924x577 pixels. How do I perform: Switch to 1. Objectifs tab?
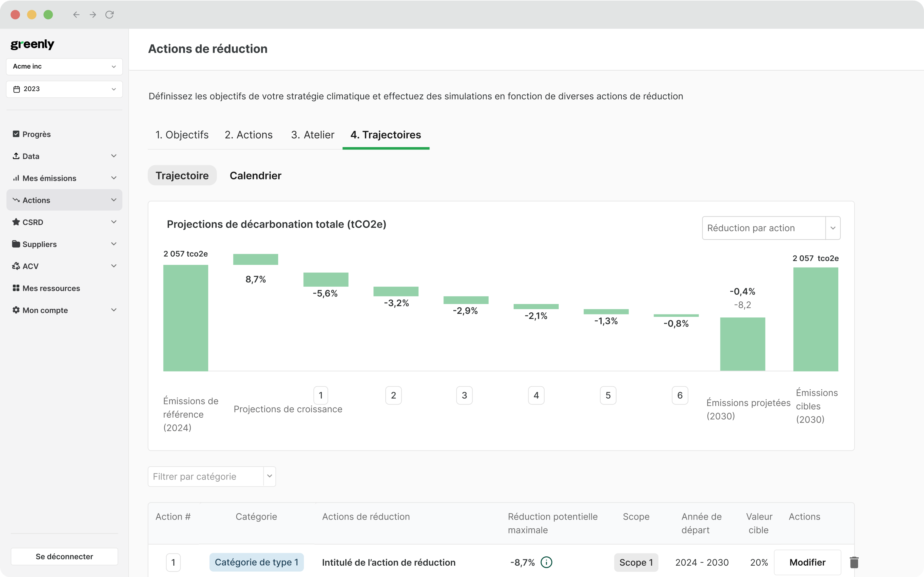click(x=182, y=135)
